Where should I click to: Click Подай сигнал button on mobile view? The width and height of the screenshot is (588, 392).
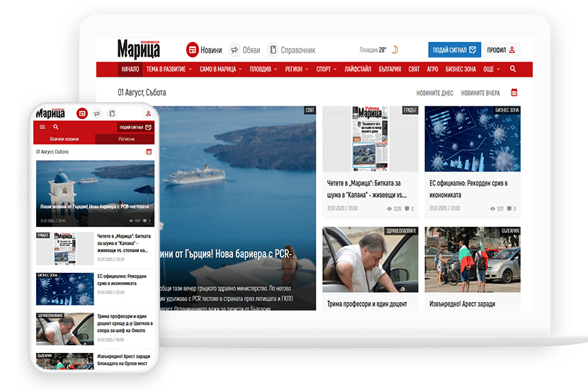pos(135,127)
